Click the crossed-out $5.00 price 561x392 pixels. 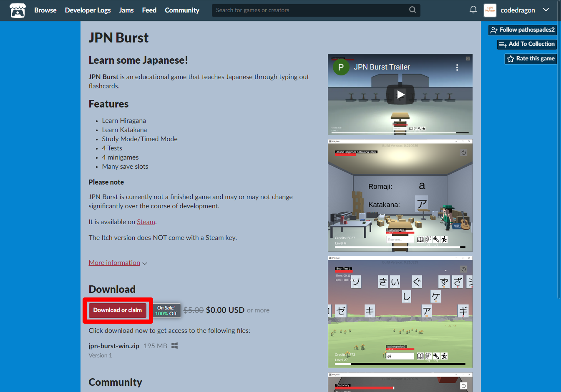[x=194, y=310]
